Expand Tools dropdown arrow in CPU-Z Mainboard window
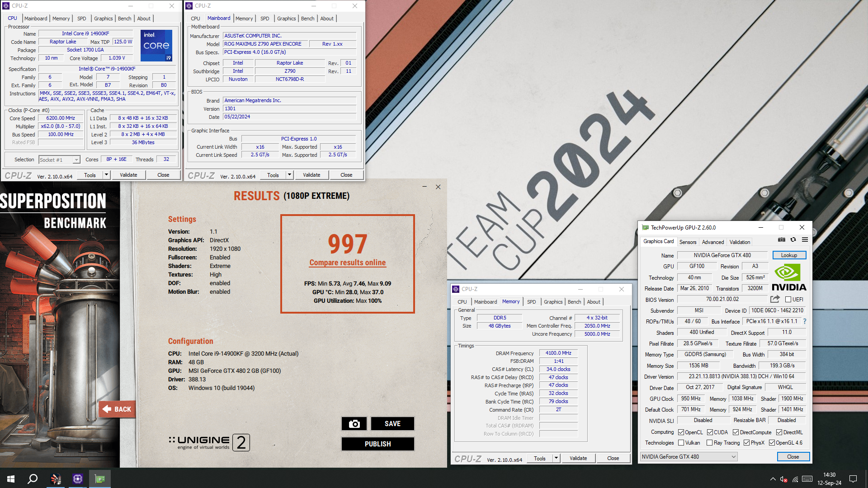Viewport: 868px width, 488px height. [x=289, y=175]
